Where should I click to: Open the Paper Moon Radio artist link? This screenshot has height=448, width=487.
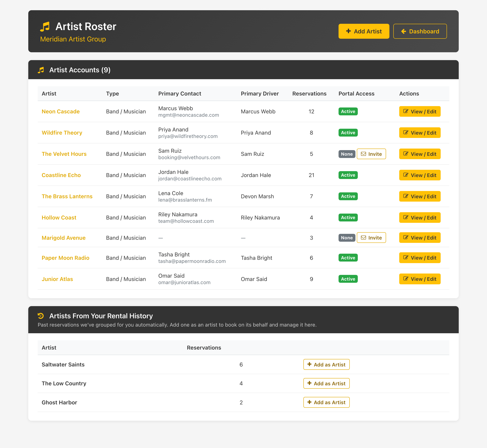(x=65, y=258)
